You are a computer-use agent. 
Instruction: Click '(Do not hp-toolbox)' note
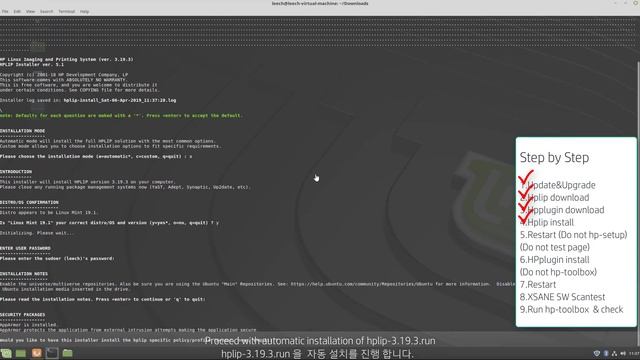558,272
